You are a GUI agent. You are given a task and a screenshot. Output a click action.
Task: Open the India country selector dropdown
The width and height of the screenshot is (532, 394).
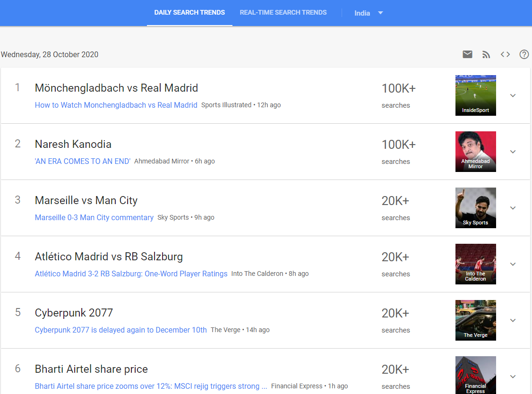coord(368,13)
